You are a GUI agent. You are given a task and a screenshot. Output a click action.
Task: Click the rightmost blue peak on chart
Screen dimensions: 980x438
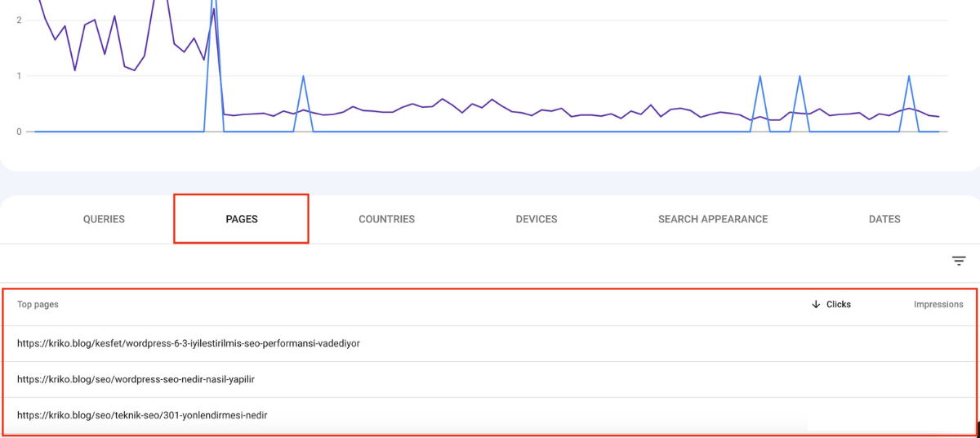pyautogui.click(x=909, y=77)
